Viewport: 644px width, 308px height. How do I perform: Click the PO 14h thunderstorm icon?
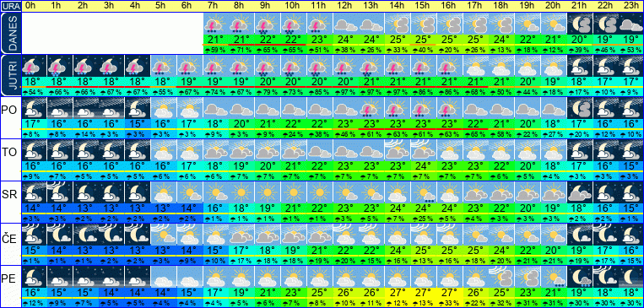[x=398, y=108]
